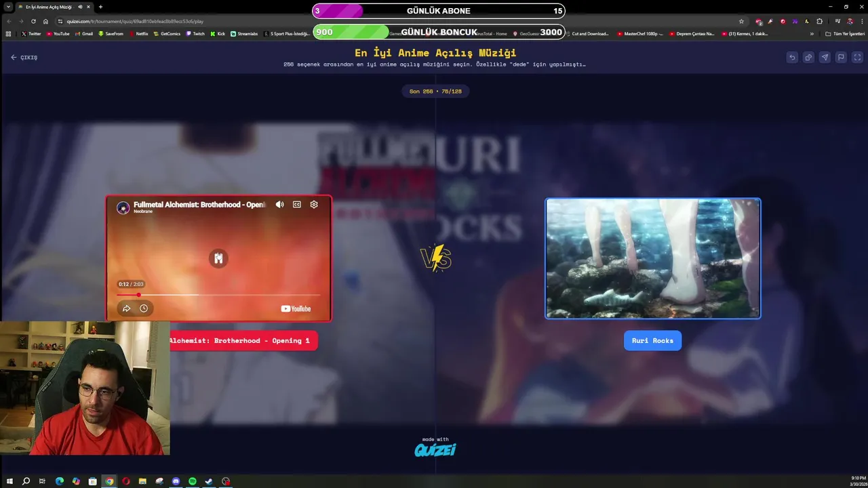Click the Quizei logo at bottom
The width and height of the screenshot is (868, 488).
[435, 449]
